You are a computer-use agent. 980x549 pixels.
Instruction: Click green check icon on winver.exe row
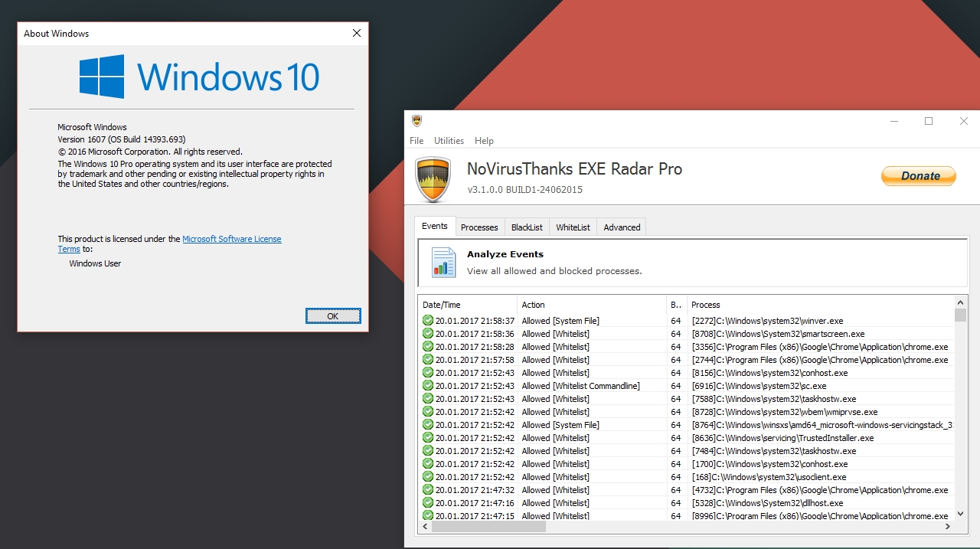point(428,321)
